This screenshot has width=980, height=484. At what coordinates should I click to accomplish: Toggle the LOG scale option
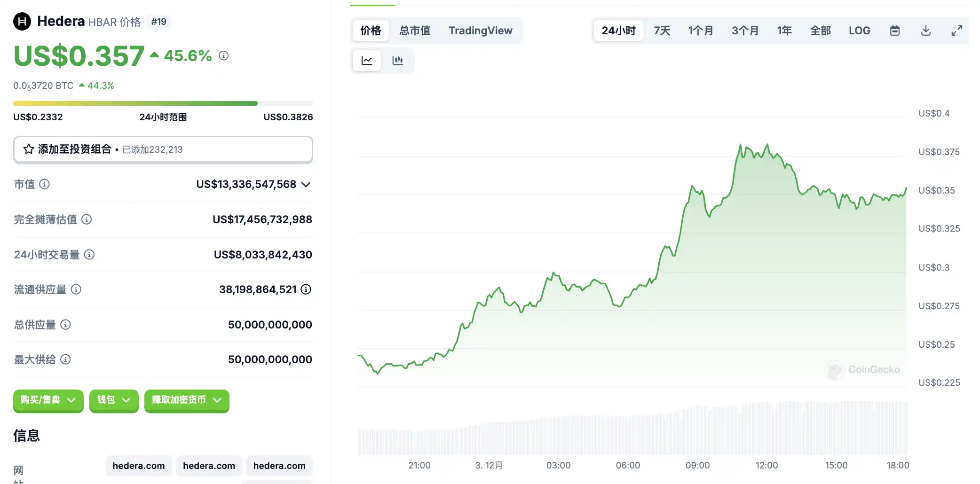point(859,31)
